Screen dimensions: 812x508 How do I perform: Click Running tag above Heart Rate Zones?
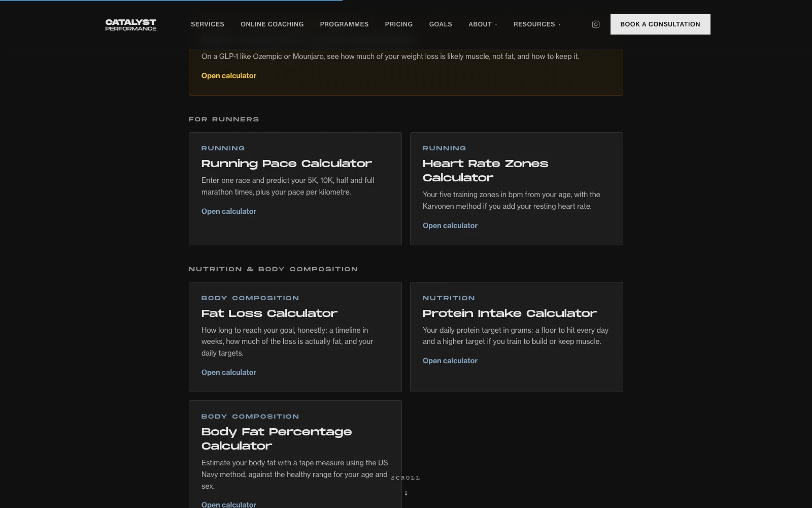click(444, 148)
